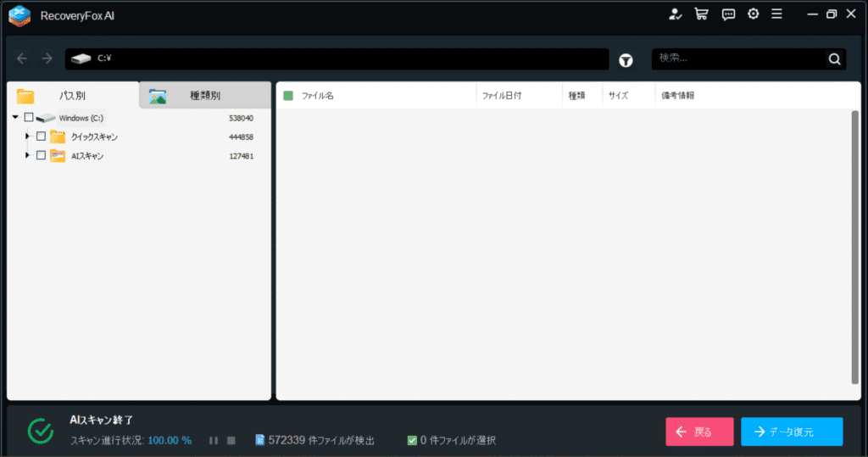868x457 pixels.
Task: Click the drive icon in path bar
Action: (81, 59)
